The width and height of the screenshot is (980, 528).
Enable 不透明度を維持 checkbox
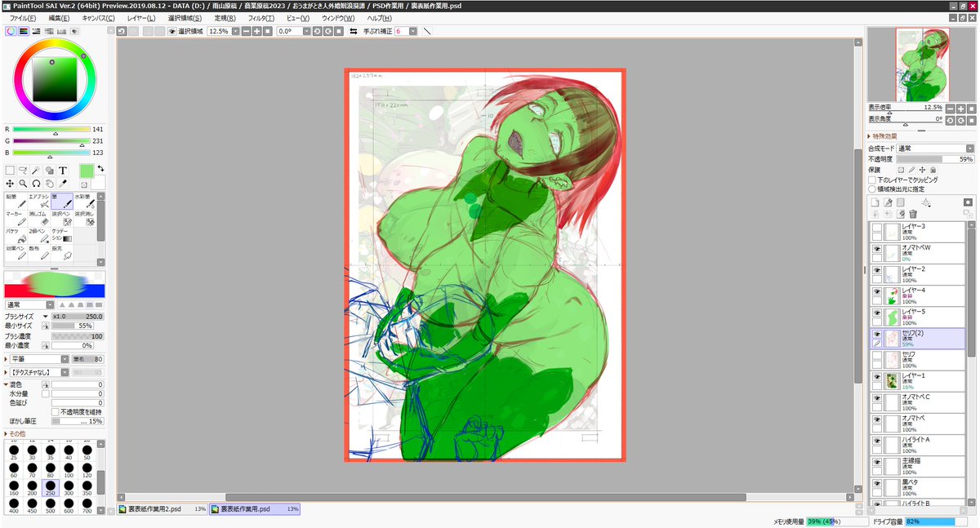pos(55,412)
